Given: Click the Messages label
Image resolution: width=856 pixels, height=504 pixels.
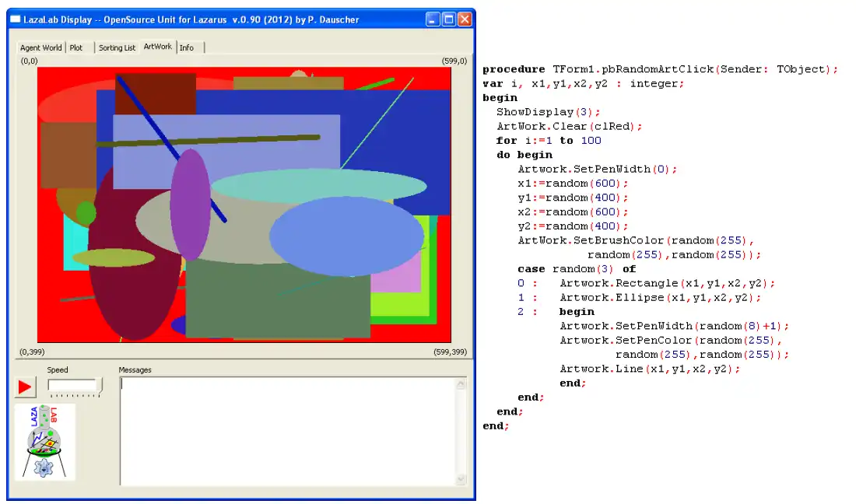Looking at the screenshot, I should 135,369.
